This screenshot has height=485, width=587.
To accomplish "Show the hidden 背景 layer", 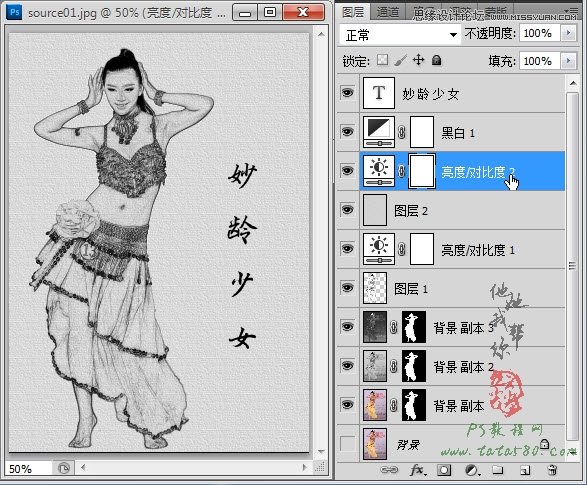I will (347, 443).
